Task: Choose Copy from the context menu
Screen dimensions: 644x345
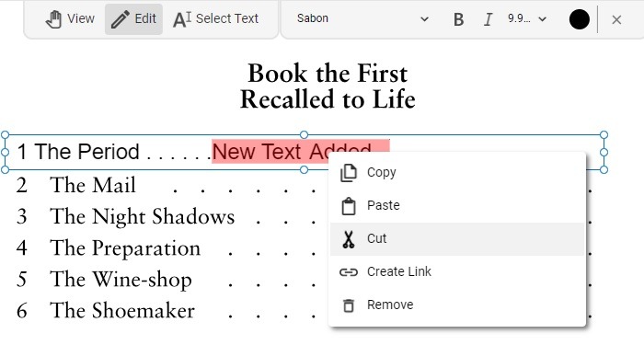Action: pos(457,173)
